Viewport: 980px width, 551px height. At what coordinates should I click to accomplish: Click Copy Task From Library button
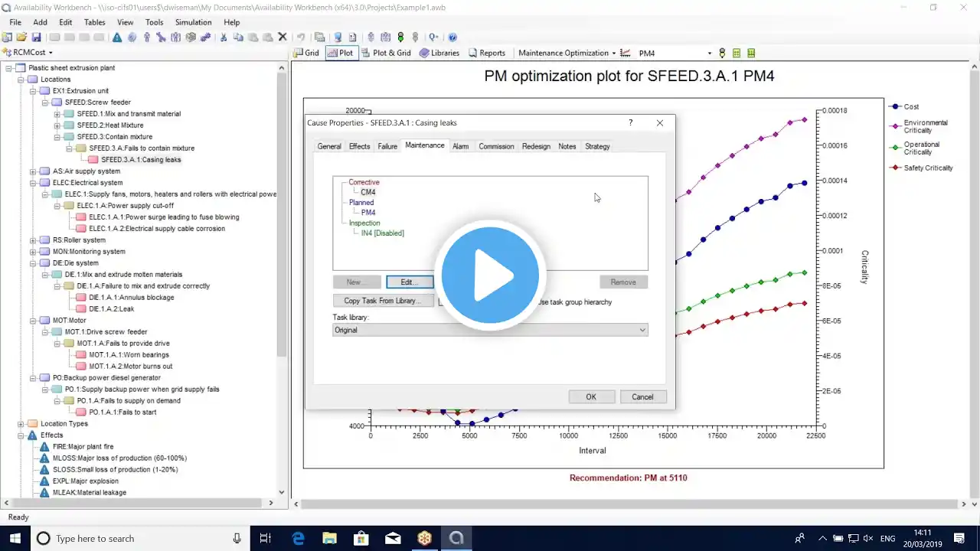click(382, 301)
